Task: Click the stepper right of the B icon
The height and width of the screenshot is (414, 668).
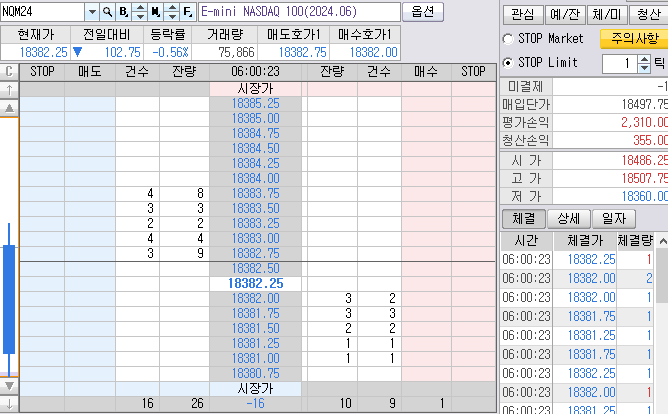Action: [x=140, y=12]
